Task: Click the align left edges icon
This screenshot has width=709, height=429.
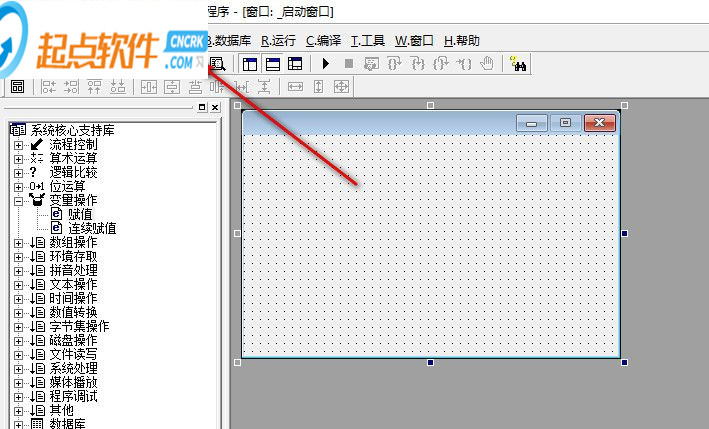Action: 48,86
